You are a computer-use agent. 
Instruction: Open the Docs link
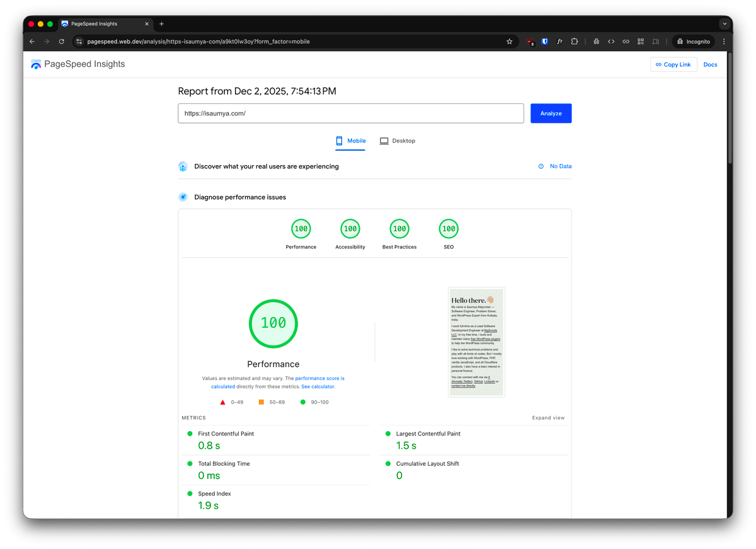pos(710,64)
